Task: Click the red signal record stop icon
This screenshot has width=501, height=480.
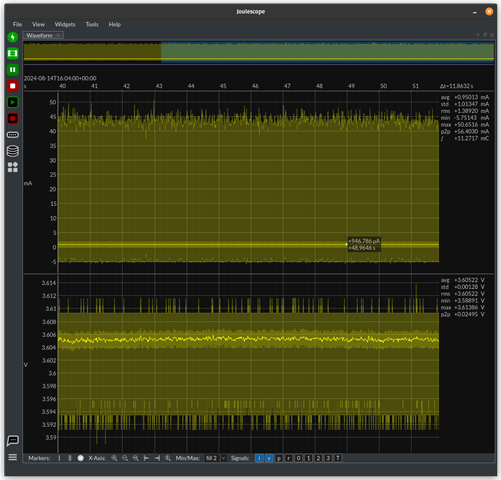Action: pyautogui.click(x=13, y=86)
